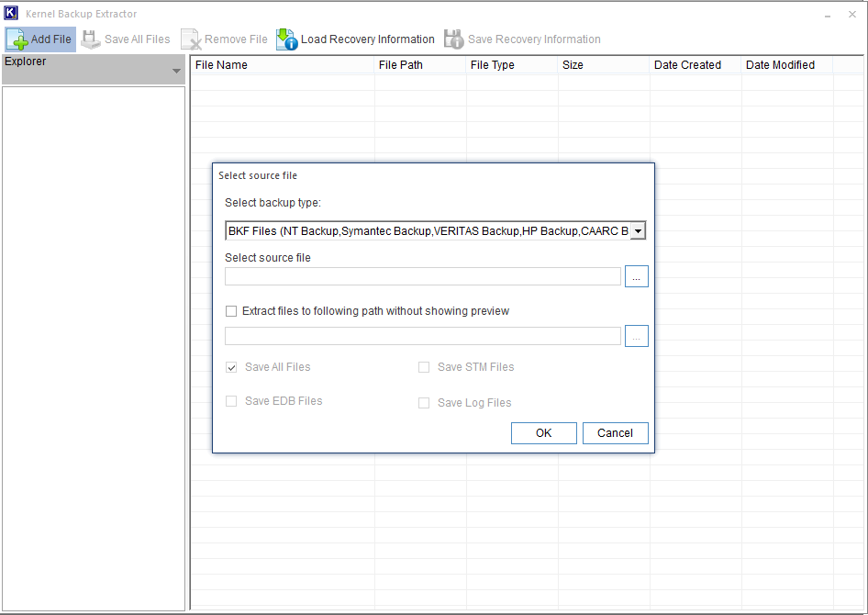Open the backup type combo box
This screenshot has height=615, width=868.
click(435, 230)
